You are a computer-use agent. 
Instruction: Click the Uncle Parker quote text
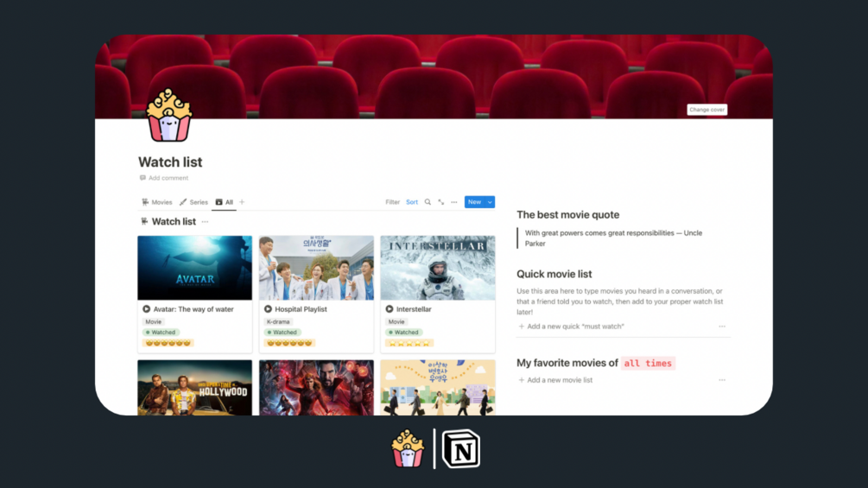coord(613,238)
